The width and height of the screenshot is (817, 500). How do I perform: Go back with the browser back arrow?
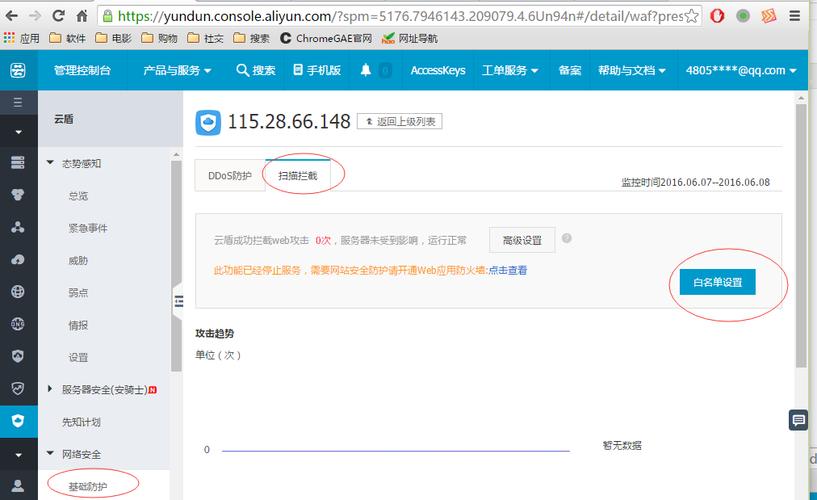pos(11,16)
